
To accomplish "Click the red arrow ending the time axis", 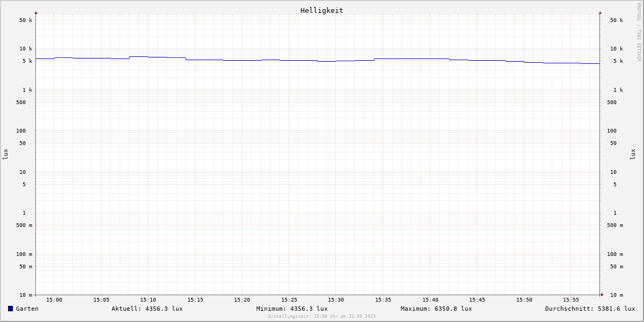I will click(x=602, y=295).
